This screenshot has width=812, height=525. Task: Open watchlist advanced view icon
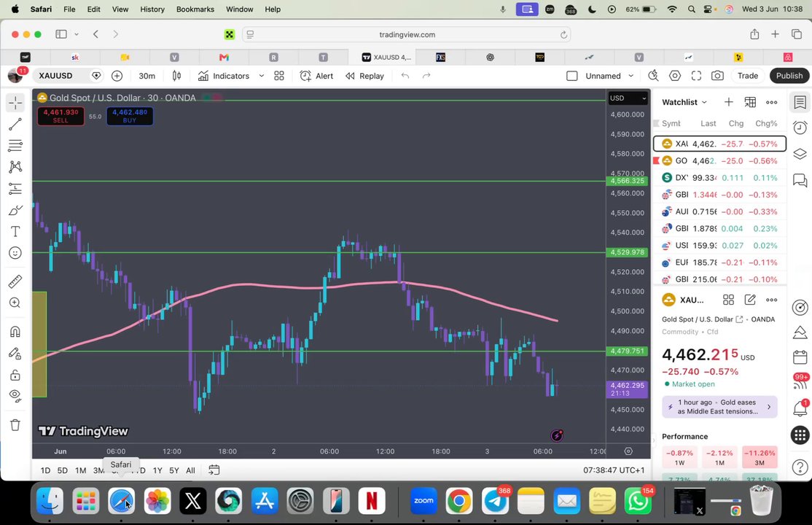click(750, 102)
